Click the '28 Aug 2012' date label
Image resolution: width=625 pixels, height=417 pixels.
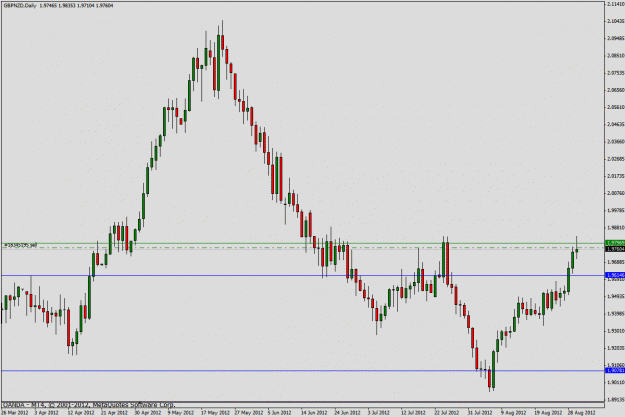582,413
